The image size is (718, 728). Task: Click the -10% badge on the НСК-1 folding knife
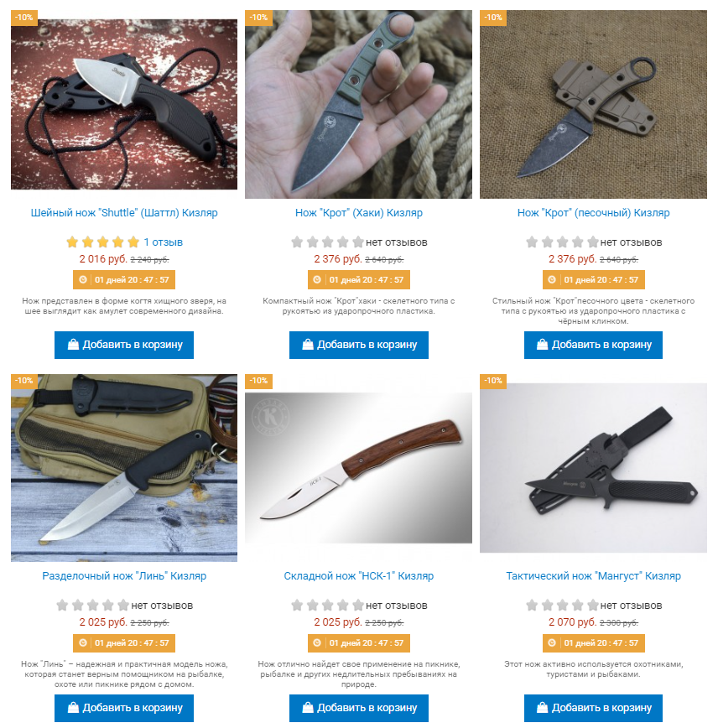(x=258, y=381)
